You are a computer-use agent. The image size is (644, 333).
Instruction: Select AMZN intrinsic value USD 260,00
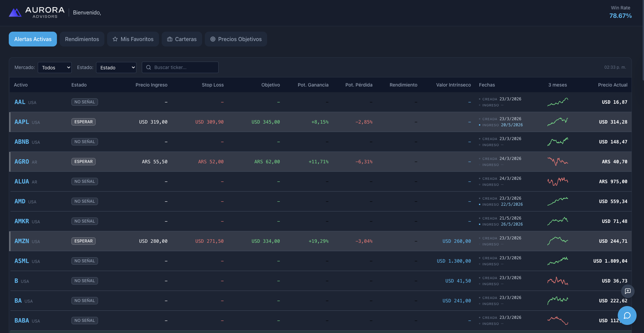457,241
